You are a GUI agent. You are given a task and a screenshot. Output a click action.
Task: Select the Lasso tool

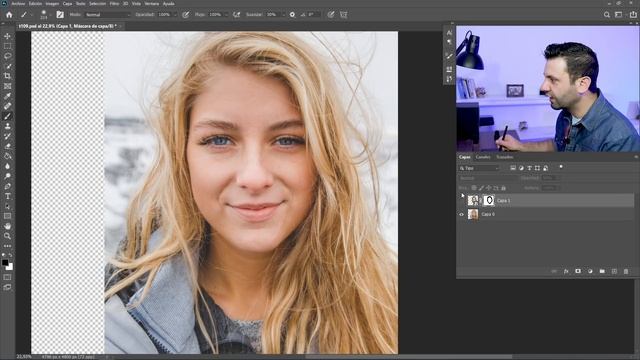7,56
